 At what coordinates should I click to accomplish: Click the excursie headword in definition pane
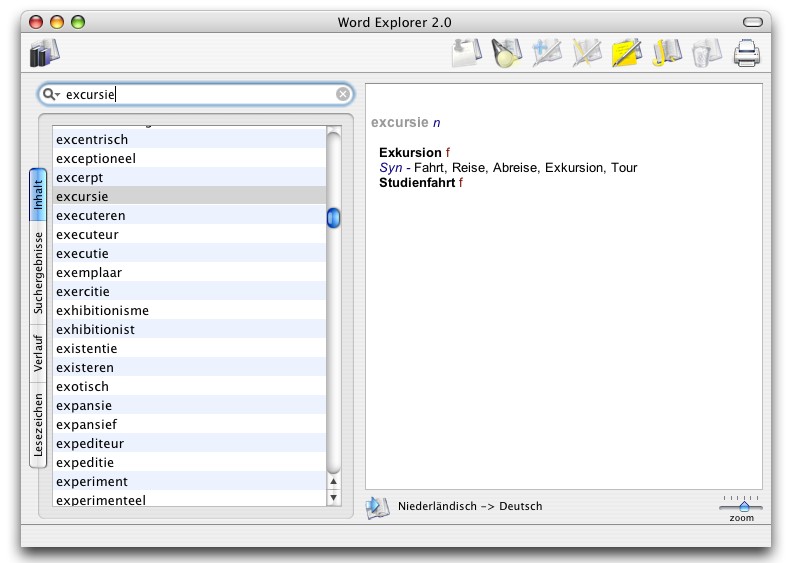click(x=400, y=123)
